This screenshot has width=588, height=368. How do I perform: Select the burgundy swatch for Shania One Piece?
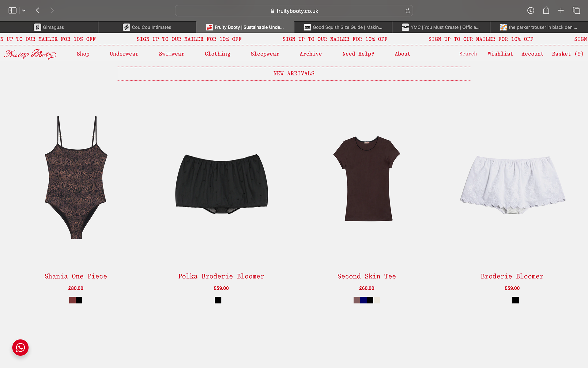72,300
